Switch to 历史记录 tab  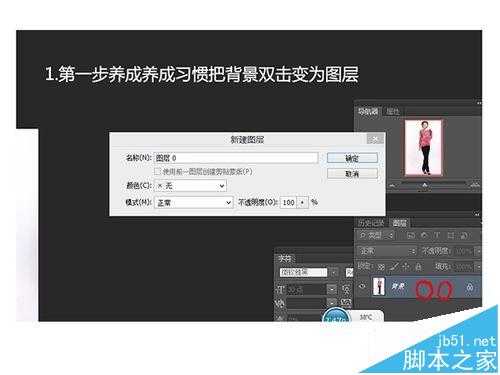point(371,222)
